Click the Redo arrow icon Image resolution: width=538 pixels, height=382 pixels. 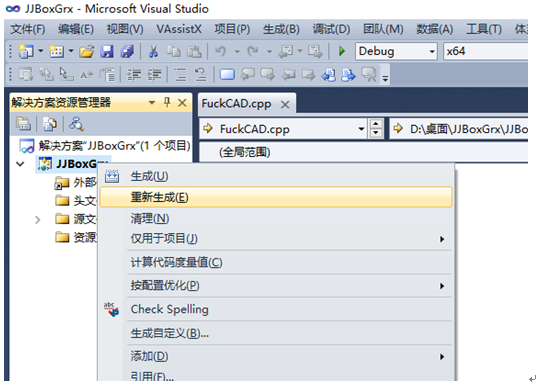coord(253,51)
